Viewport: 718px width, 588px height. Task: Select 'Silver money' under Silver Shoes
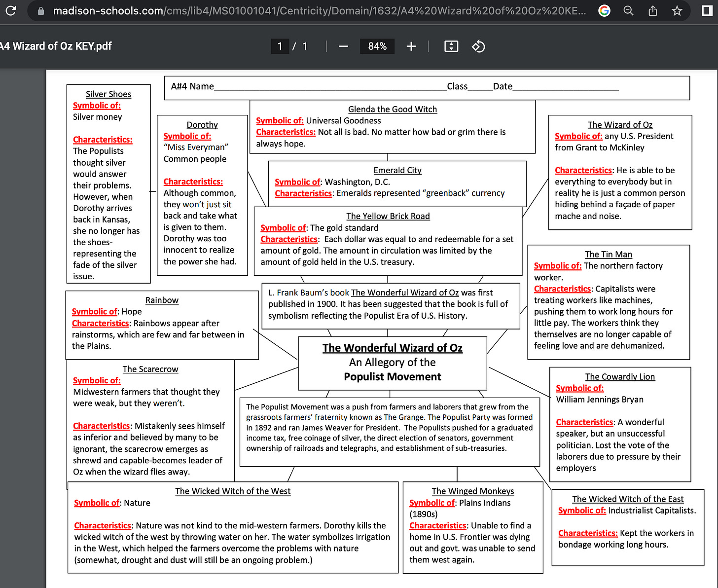[x=98, y=117]
